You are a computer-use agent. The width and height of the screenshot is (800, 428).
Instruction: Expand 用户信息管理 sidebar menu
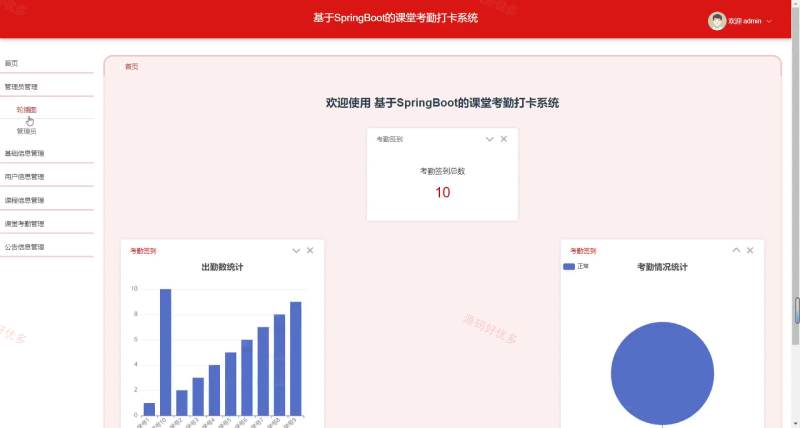(x=24, y=177)
